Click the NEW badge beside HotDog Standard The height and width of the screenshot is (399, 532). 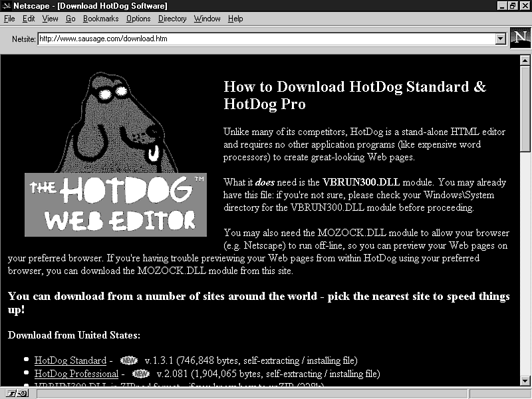[129, 360]
